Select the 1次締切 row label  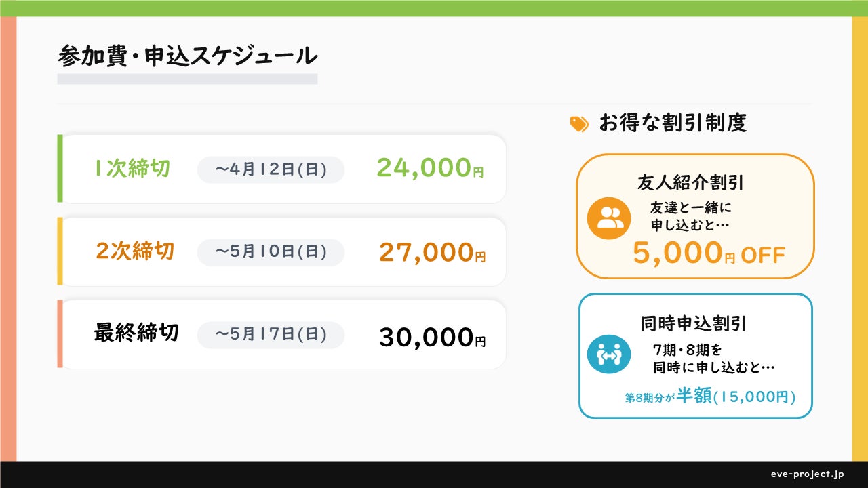click(x=132, y=169)
